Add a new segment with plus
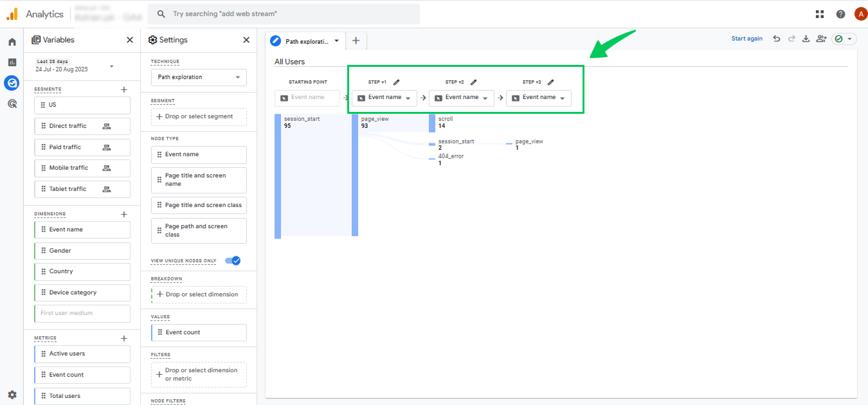The height and width of the screenshot is (405, 868). tap(124, 89)
